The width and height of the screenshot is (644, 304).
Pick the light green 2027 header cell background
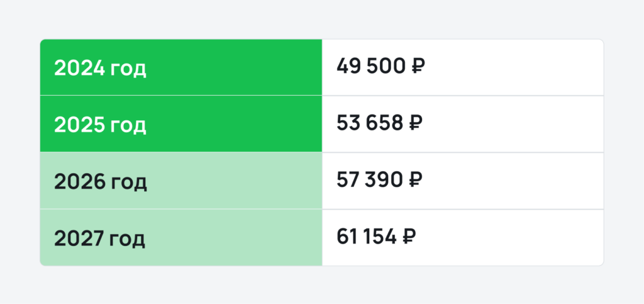tap(239, 238)
